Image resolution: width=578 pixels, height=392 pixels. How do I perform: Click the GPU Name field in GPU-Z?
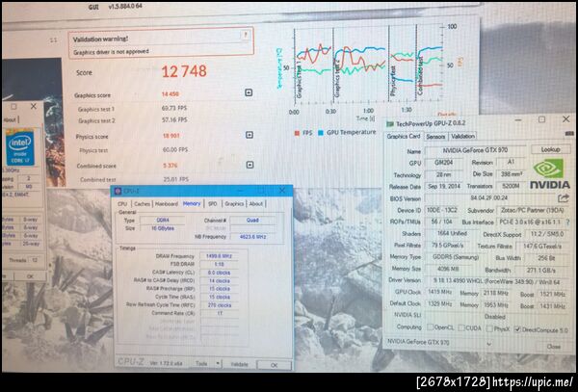coord(476,150)
